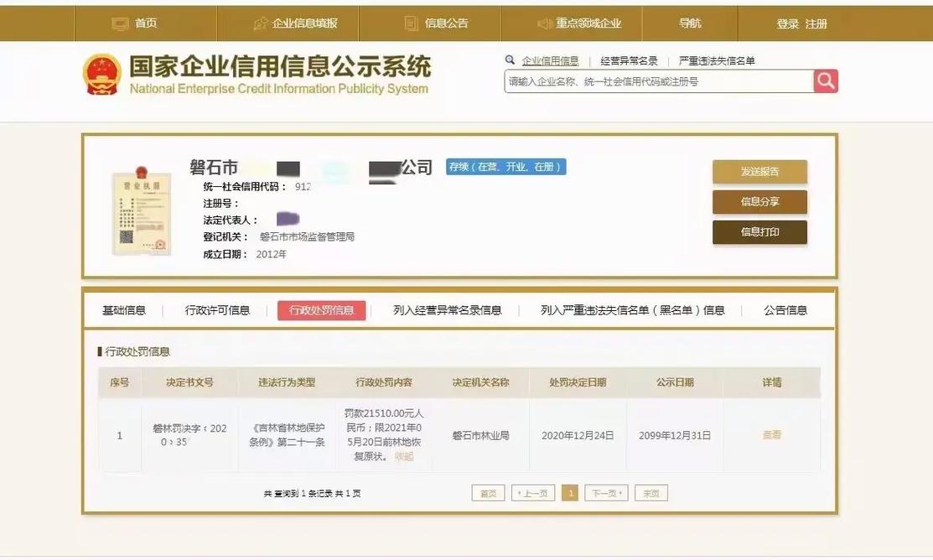Click the 发送报告 button
Screen dimensions: 933x560
coord(759,171)
